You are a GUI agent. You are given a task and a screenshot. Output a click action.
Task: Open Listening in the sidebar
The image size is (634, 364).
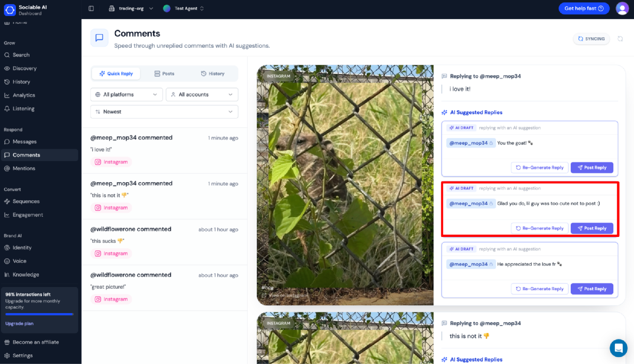[x=39, y=108]
